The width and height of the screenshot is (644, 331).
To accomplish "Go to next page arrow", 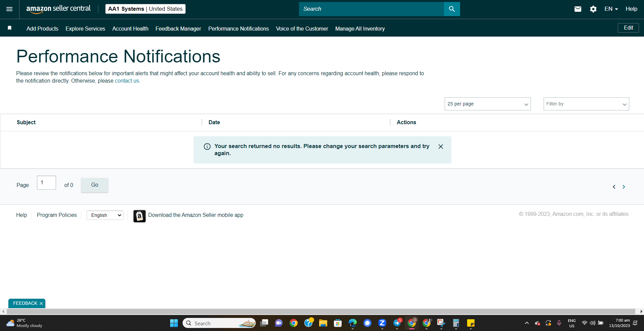I will (624, 187).
